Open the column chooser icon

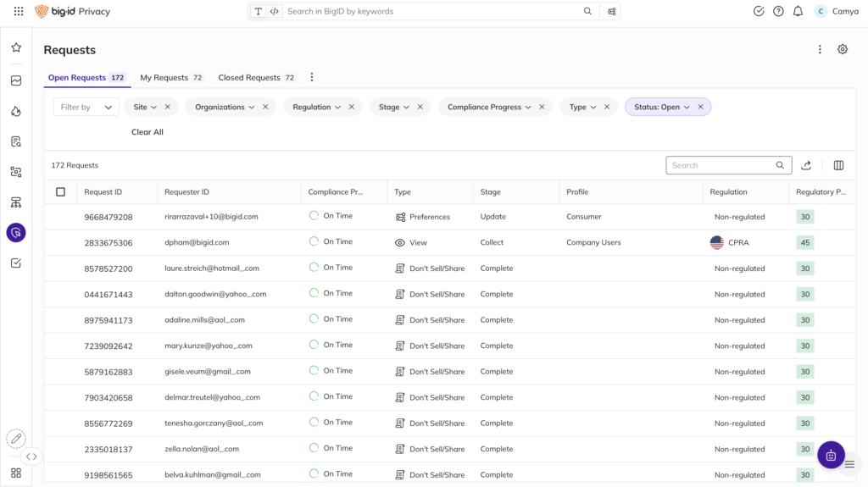pyautogui.click(x=838, y=165)
